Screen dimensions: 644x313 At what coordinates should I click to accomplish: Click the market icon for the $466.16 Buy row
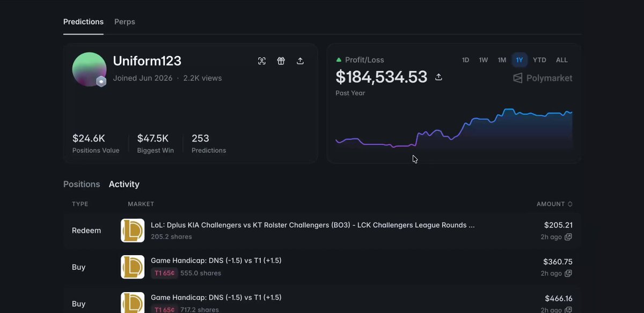pyautogui.click(x=133, y=302)
